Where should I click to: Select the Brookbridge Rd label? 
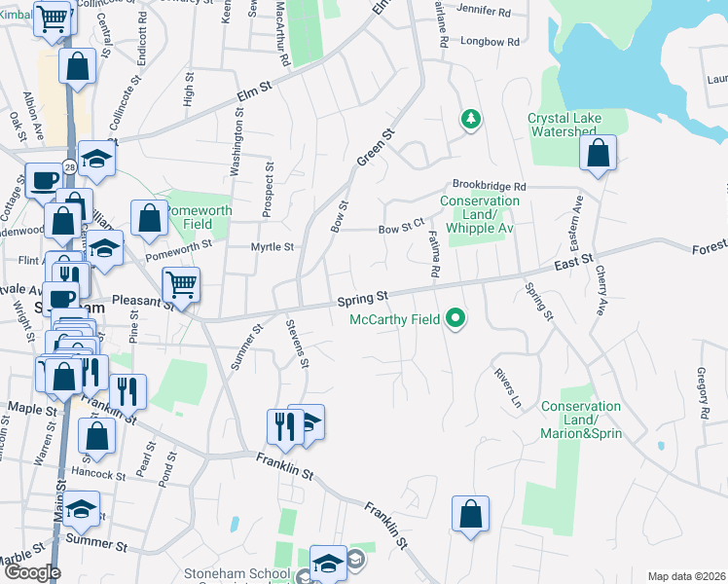click(490, 185)
